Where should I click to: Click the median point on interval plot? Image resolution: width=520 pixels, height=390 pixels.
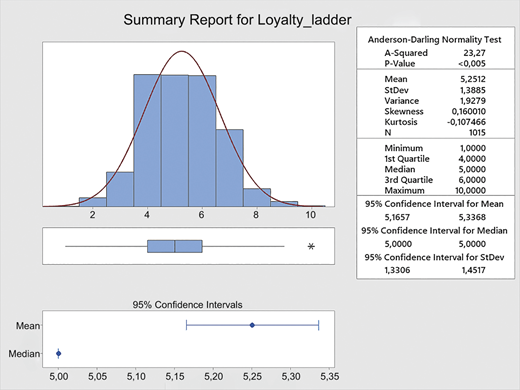point(58,354)
